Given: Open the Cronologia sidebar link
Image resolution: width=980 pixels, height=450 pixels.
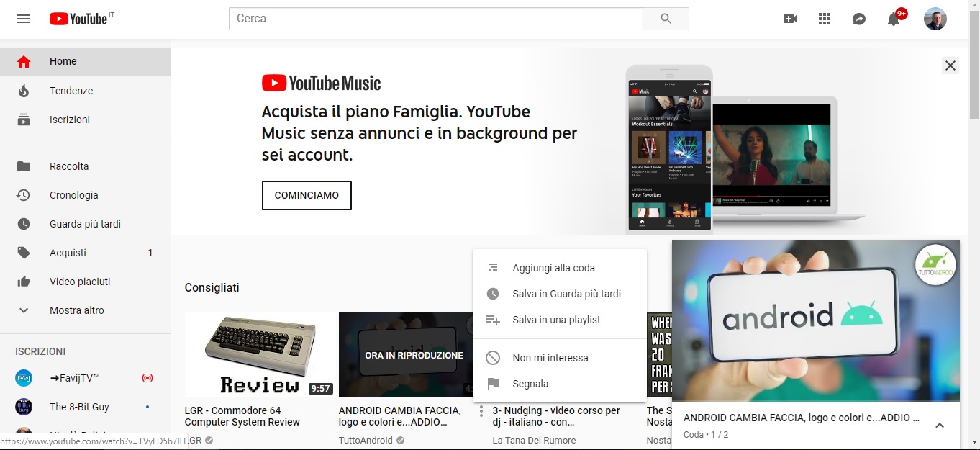Looking at the screenshot, I should pyautogui.click(x=85, y=195).
